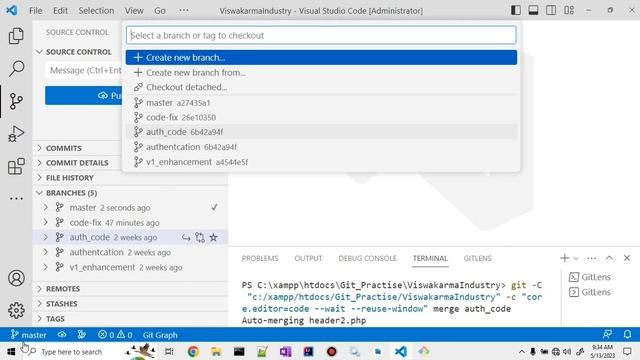Open overflow menu ellipsis in menu bar
The width and height of the screenshot is (640, 360).
coord(184,10)
